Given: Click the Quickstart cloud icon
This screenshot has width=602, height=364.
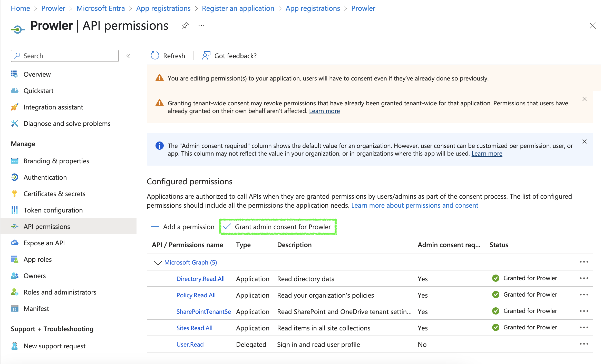Looking at the screenshot, I should point(14,90).
